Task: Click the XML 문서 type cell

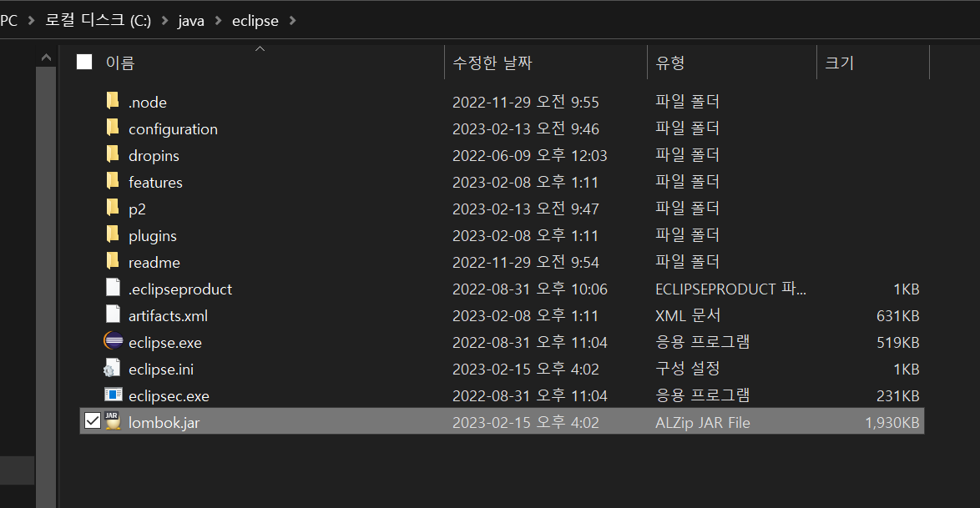Action: pos(688,315)
